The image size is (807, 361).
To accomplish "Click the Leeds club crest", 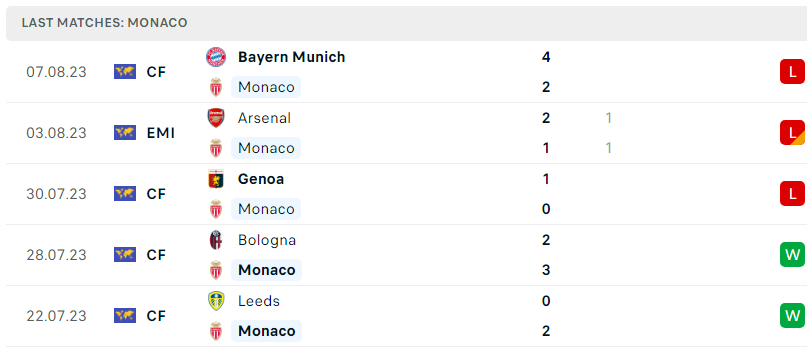I will click(216, 301).
